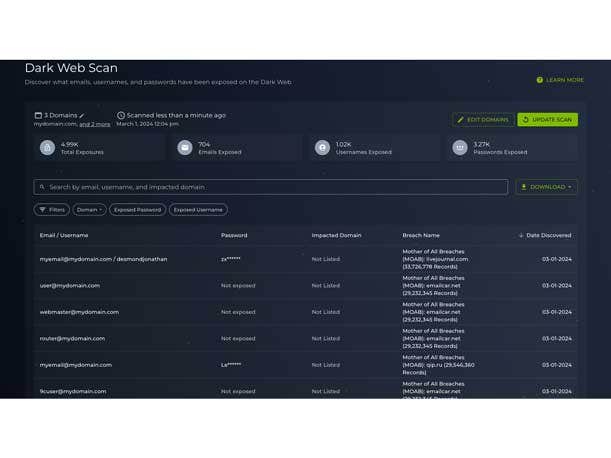Viewport: 611px width, 458px height.
Task: Toggle the Exposed Username filter chip
Action: coord(197,210)
